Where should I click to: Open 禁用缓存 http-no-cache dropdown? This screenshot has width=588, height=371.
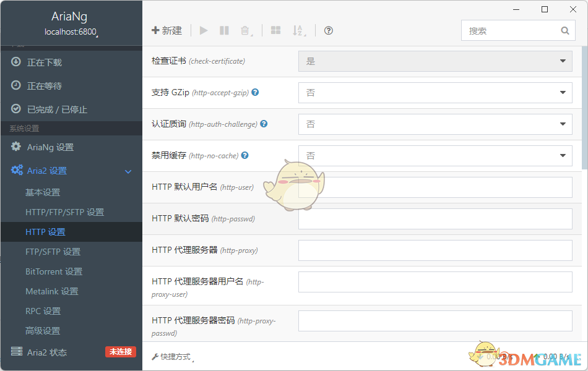pyautogui.click(x=435, y=156)
